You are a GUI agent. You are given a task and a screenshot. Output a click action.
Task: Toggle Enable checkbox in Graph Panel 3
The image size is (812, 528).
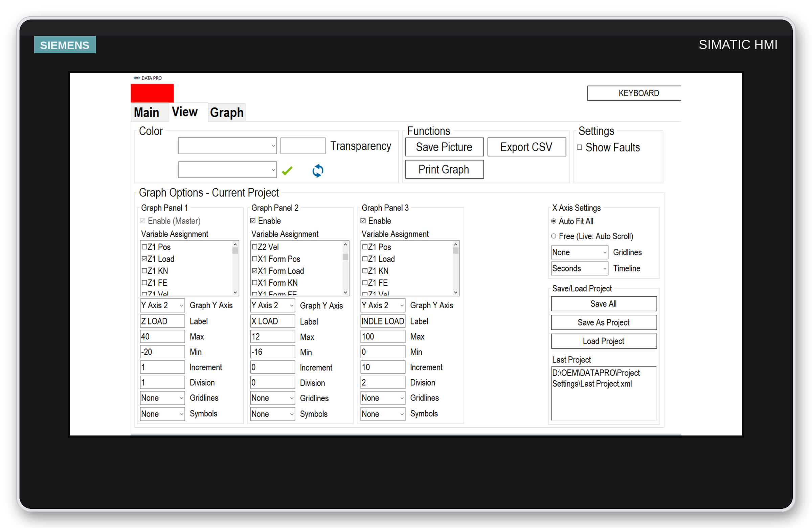(x=363, y=221)
